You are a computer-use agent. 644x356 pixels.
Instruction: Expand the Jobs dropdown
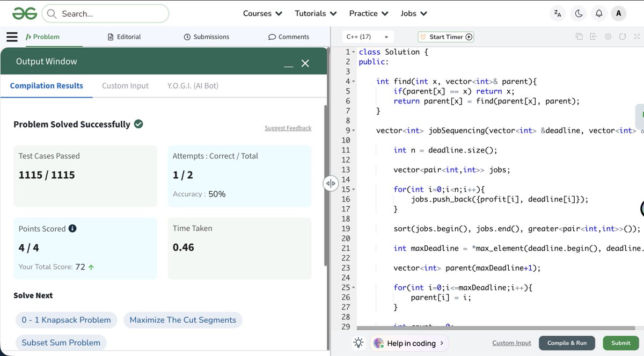tap(414, 13)
